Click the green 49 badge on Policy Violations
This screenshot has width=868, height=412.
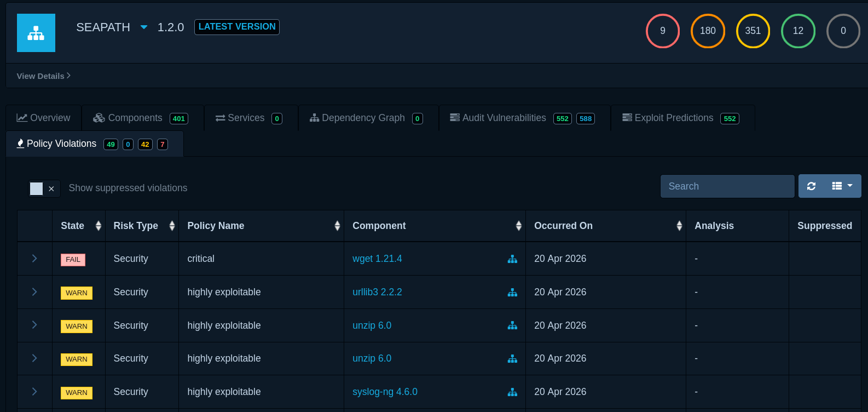click(x=111, y=144)
